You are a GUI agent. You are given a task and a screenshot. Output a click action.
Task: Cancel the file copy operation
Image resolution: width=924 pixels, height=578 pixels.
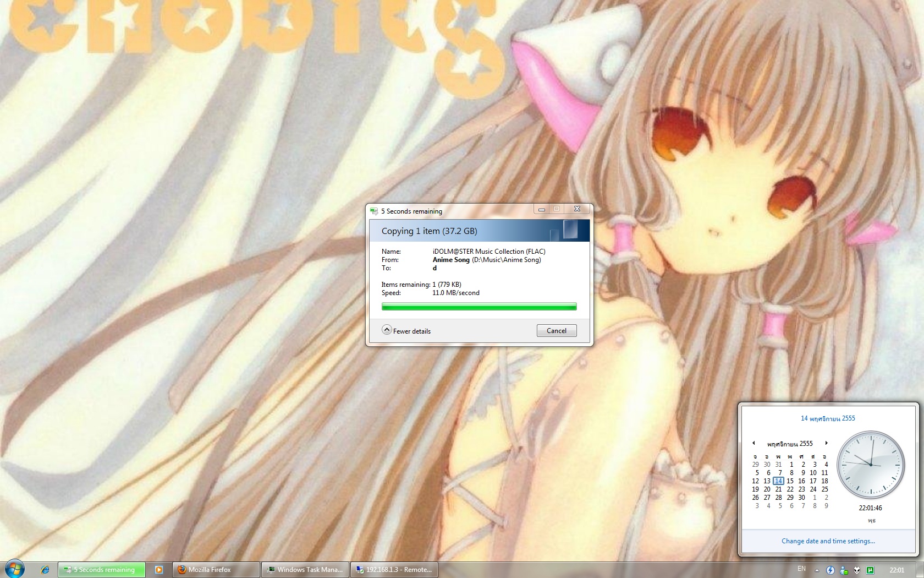click(x=557, y=330)
